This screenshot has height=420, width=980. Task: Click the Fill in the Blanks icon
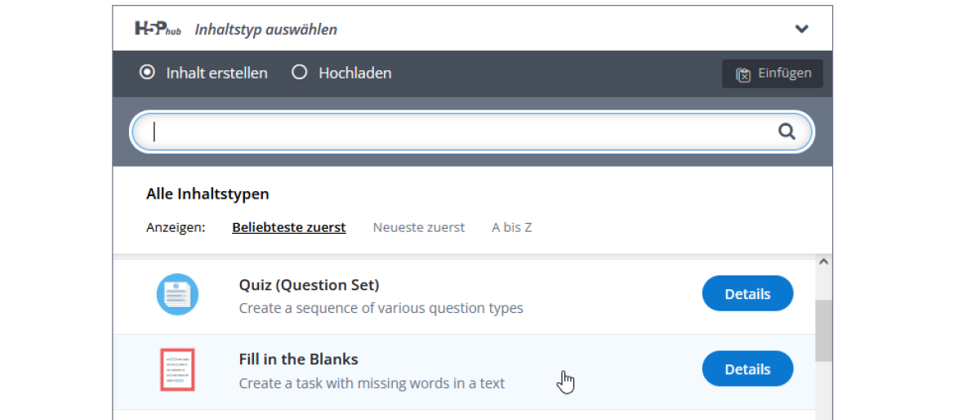[x=177, y=370]
